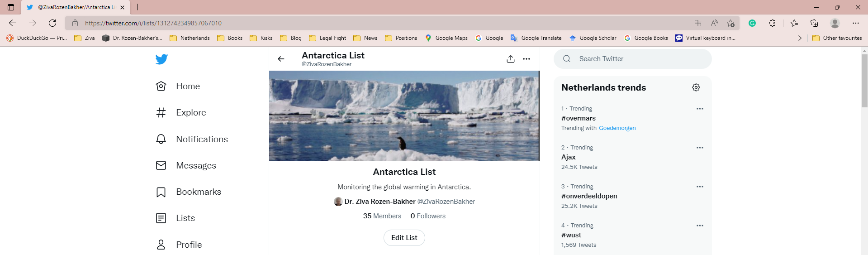Viewport: 868px width, 255px height.
Task: Expand the Legal Fight bookmarks folder
Action: (327, 38)
